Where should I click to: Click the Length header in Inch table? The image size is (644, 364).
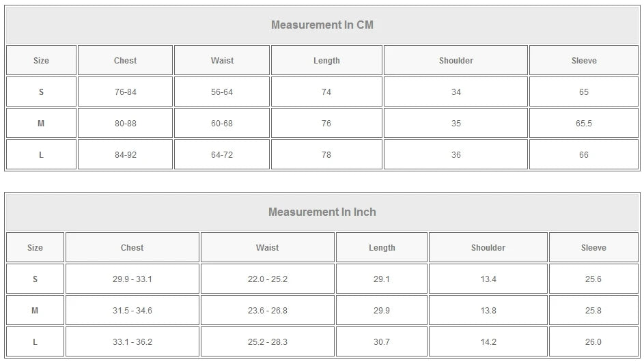382,248
